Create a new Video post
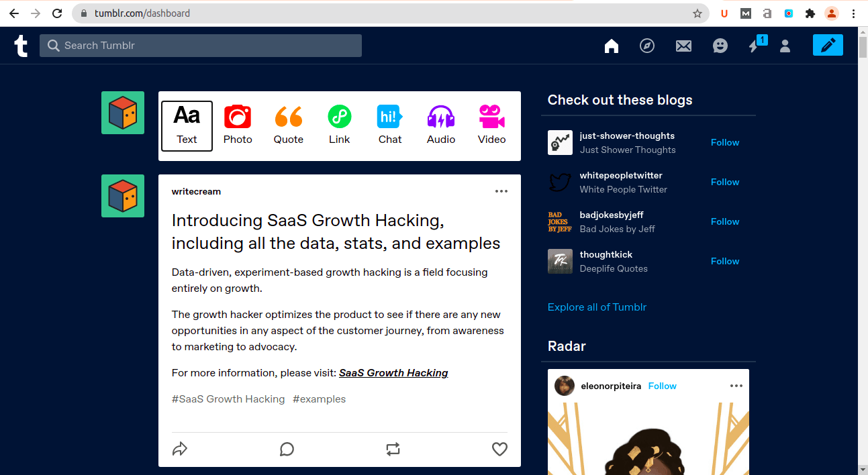This screenshot has height=475, width=868. tap(491, 125)
